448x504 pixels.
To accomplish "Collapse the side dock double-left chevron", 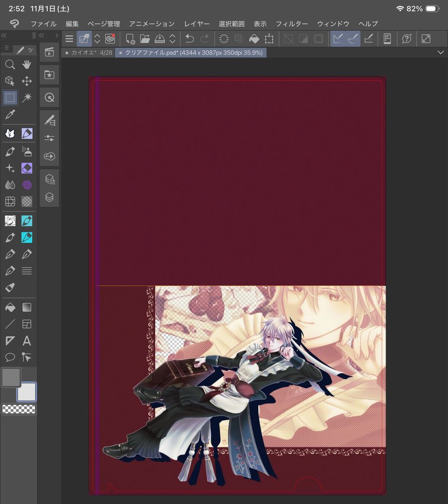I will (x=41, y=36).
